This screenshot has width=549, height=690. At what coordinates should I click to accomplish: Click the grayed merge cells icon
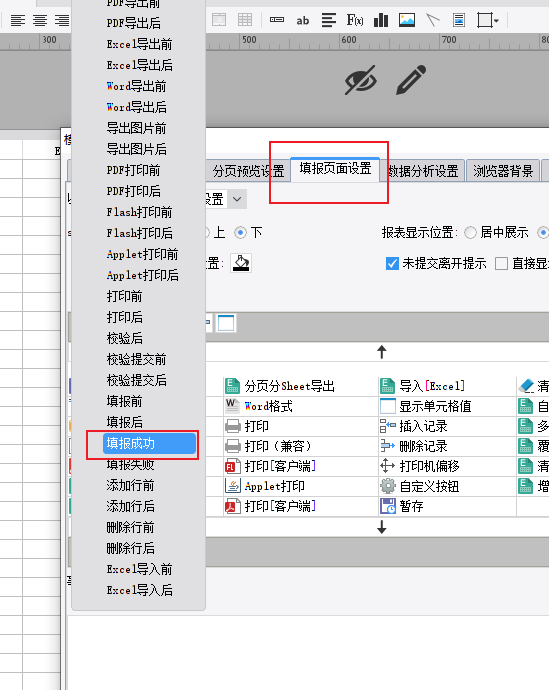pos(219,20)
